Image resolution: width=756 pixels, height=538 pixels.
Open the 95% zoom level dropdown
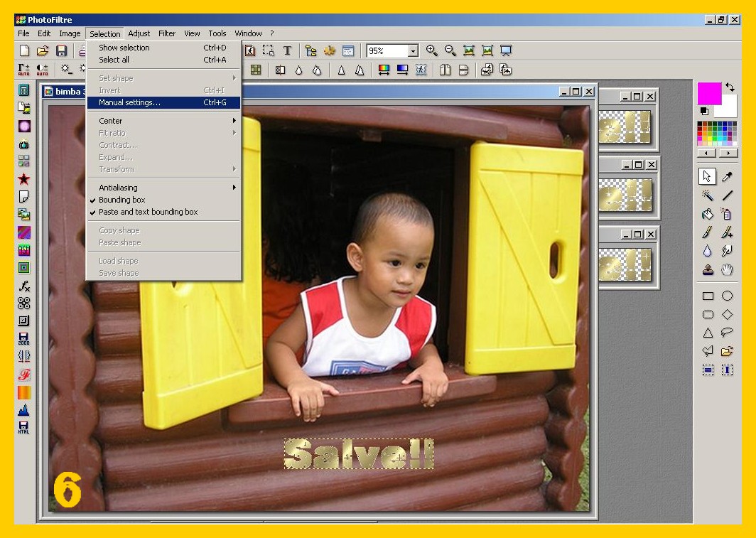(x=413, y=50)
